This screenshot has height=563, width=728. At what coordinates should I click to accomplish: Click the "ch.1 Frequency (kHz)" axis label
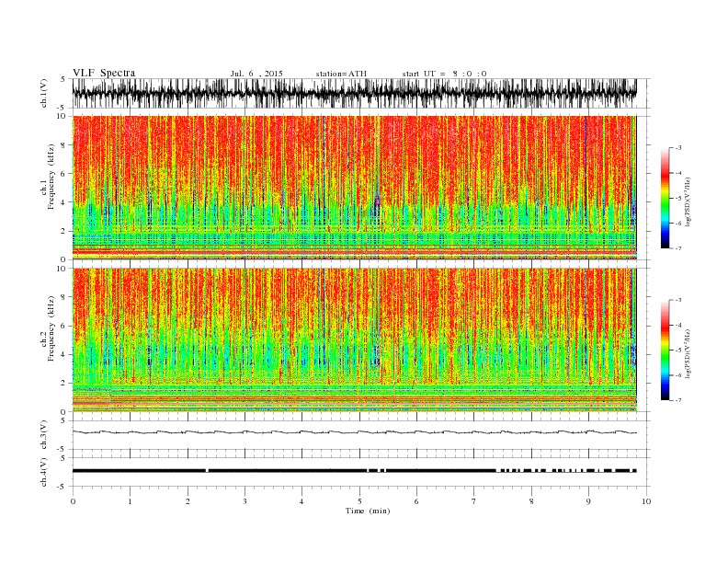click(48, 177)
